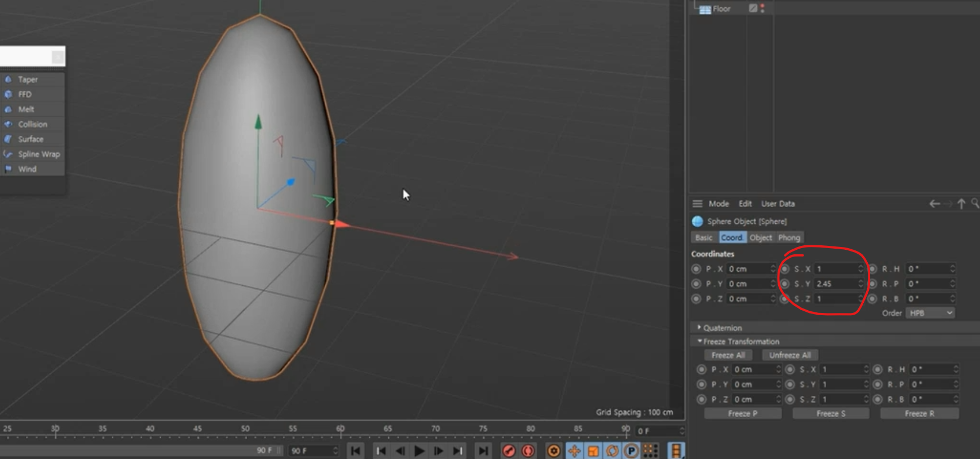
Task: Open the Edit menu in Attribute Manager
Action: [745, 204]
